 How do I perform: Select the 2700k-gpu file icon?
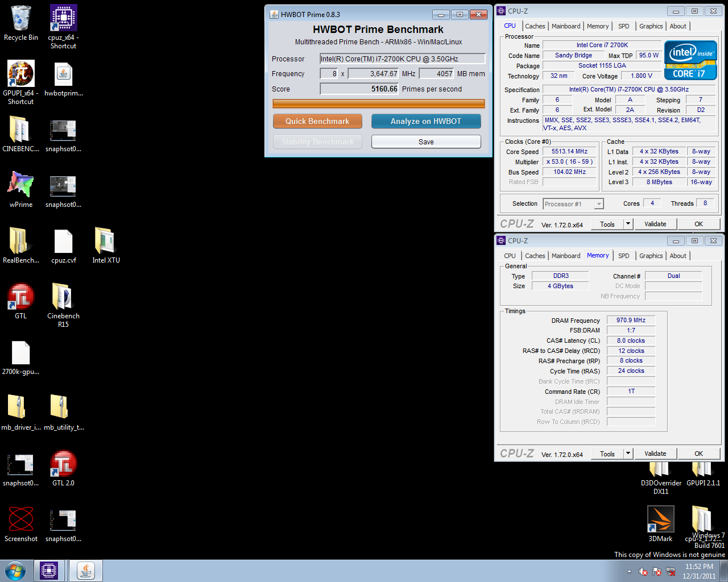21,357
